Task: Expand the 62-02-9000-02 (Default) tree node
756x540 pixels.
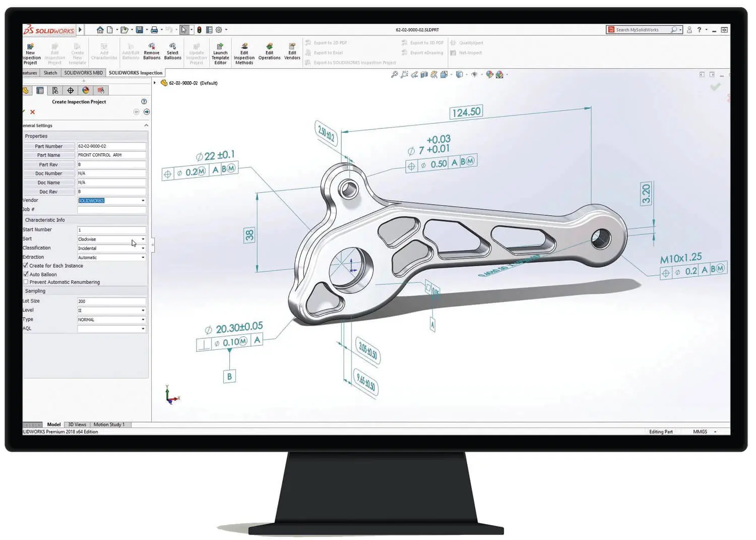Action: pyautogui.click(x=155, y=83)
